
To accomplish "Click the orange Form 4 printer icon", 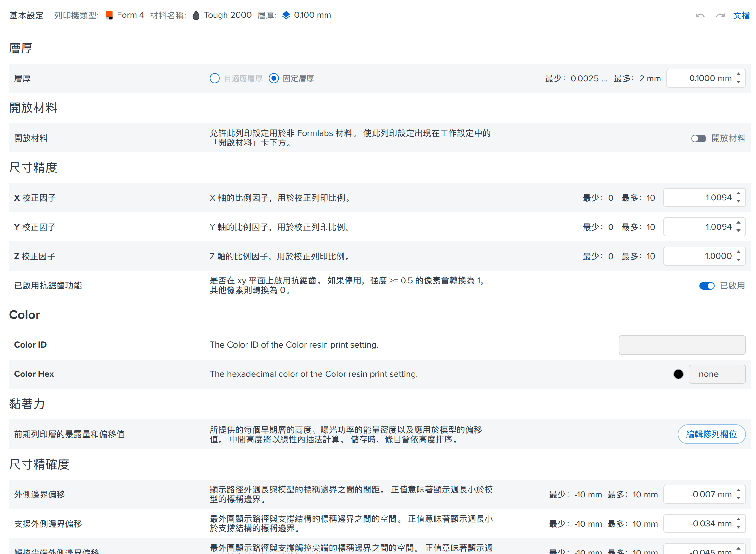I will (x=109, y=15).
